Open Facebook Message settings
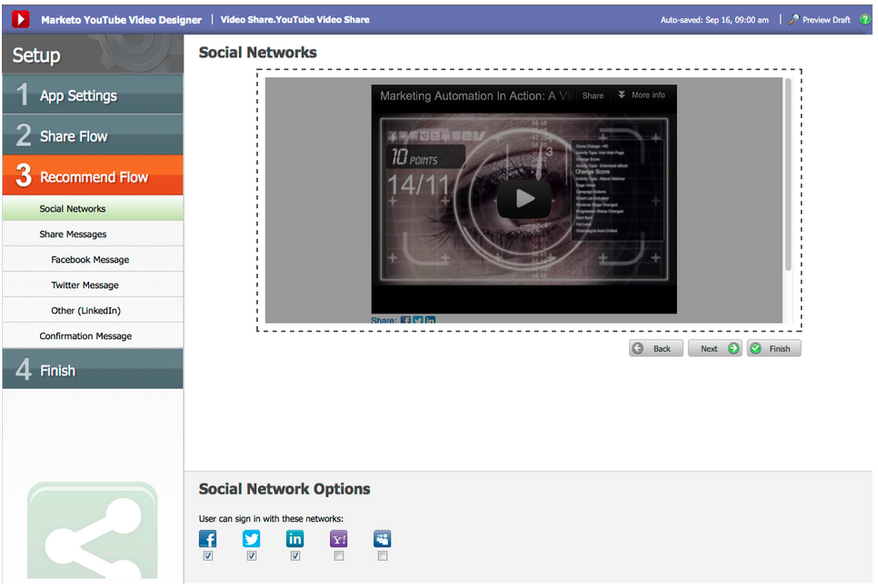Screen dimensions: 878x588 pyautogui.click(x=93, y=259)
